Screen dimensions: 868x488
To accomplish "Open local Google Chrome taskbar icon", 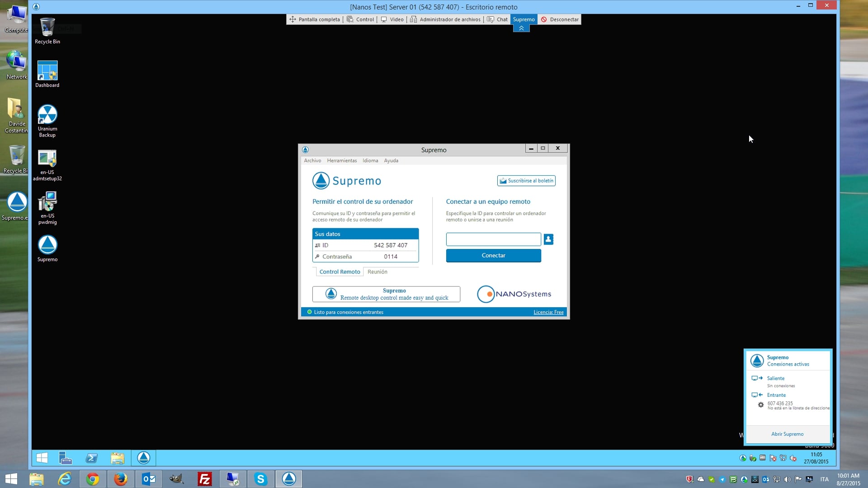I will pos(93,479).
